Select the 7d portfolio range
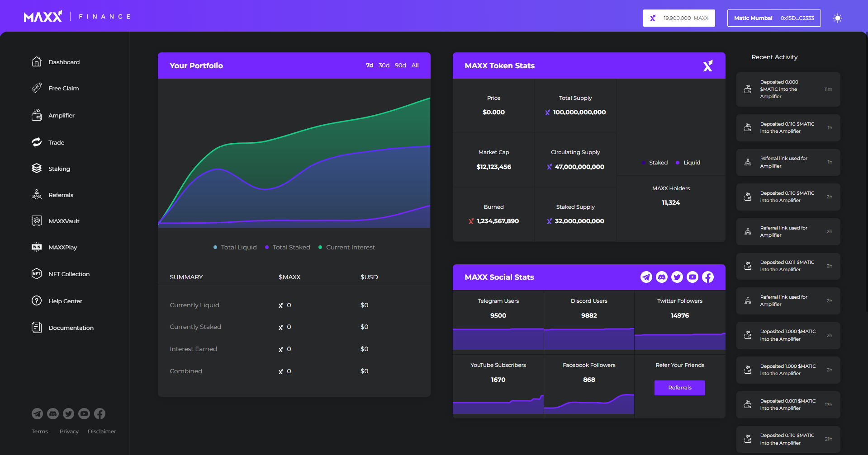The image size is (868, 455). [x=370, y=66]
